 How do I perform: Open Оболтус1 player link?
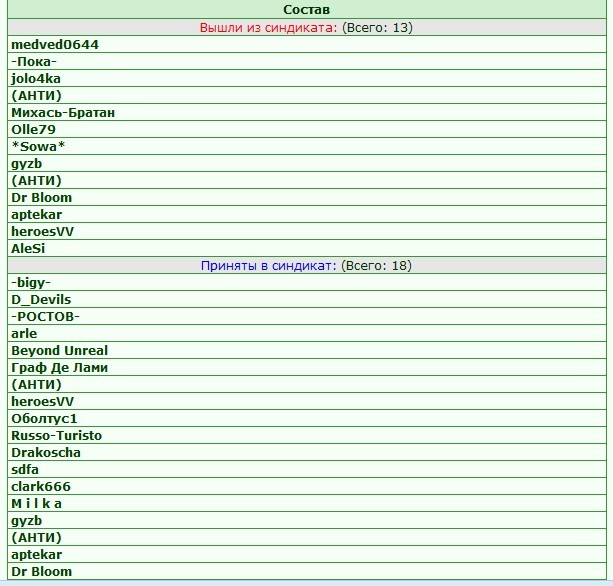[44, 419]
